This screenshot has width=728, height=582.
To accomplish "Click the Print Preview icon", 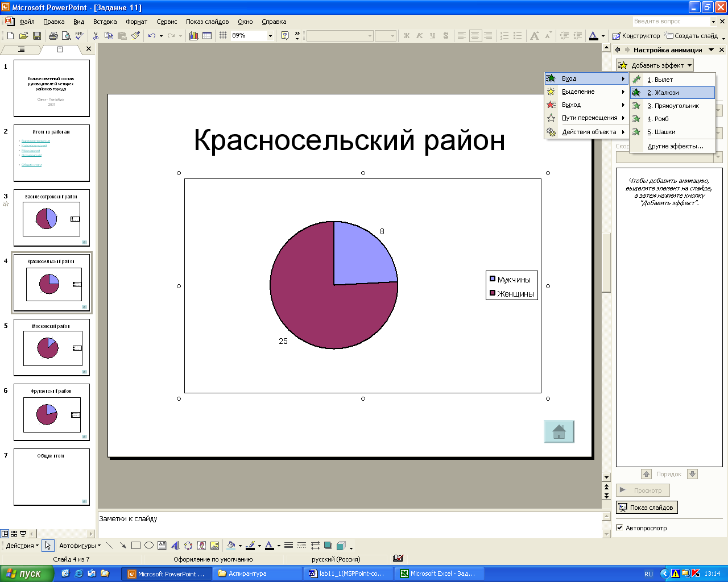I will [x=67, y=36].
